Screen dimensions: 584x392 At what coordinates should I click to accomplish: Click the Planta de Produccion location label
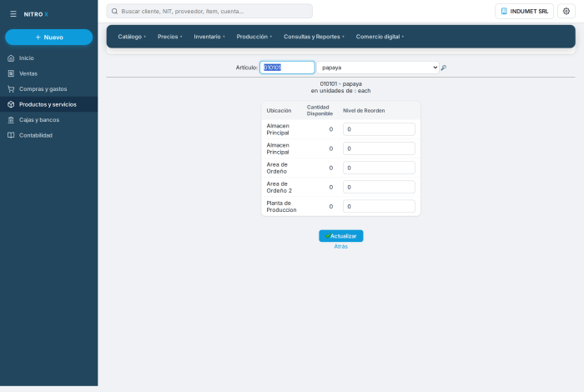coord(282,207)
